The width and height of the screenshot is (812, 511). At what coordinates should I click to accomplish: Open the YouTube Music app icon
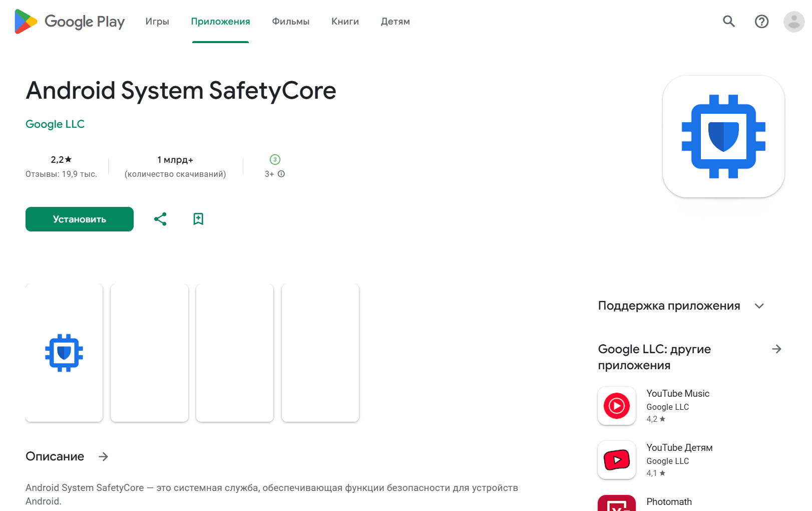pos(616,406)
